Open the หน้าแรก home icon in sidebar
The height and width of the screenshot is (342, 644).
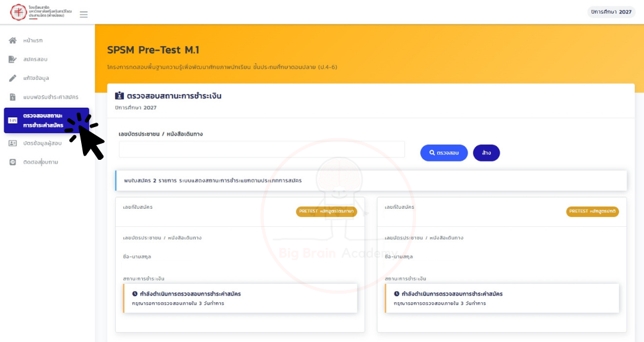pyautogui.click(x=13, y=40)
